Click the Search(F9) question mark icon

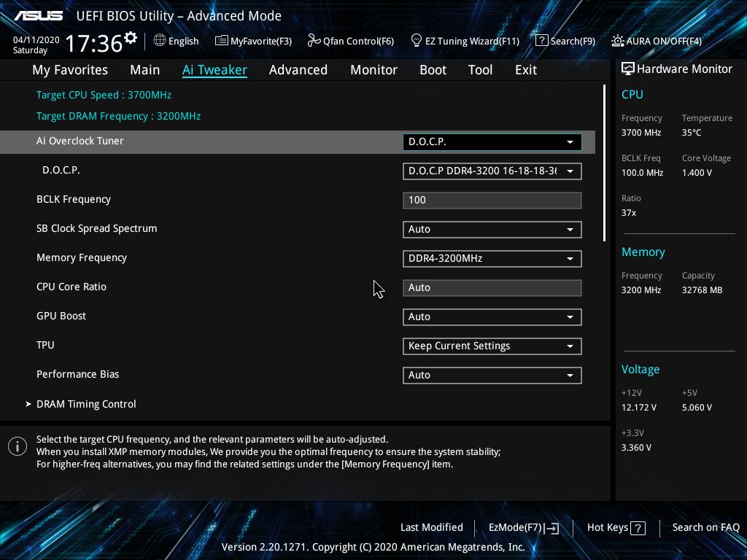coord(542,41)
